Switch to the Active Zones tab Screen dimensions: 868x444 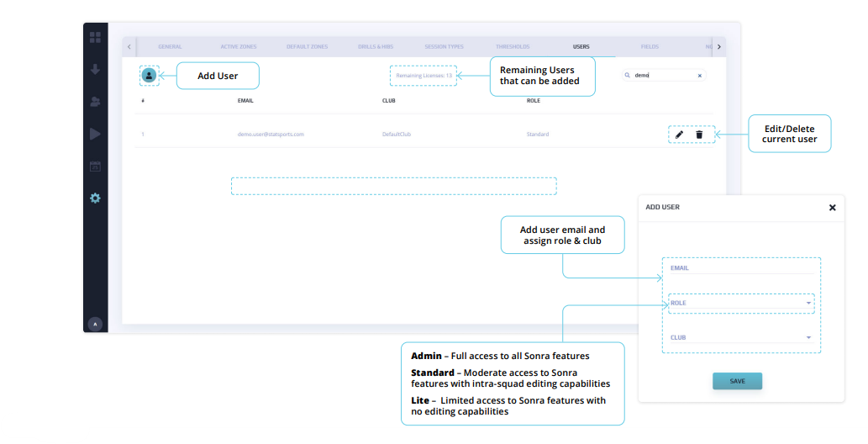click(x=239, y=46)
